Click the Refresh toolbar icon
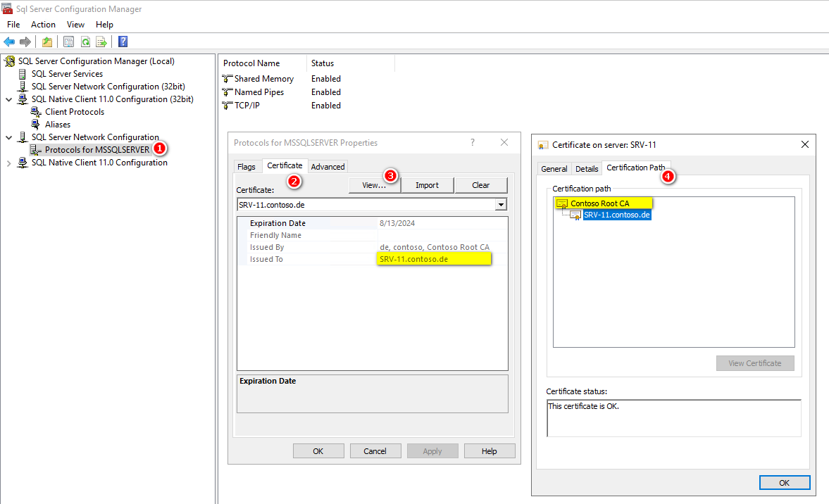This screenshot has width=829, height=504. click(85, 42)
